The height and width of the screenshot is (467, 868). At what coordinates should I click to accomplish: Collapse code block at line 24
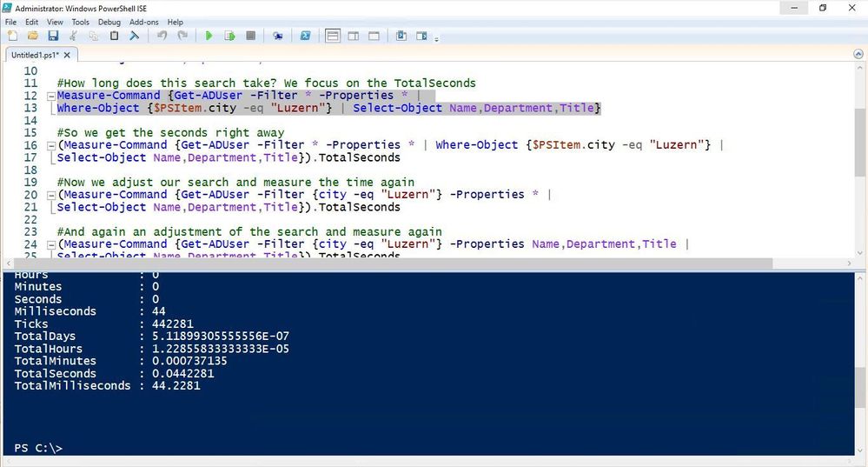point(51,245)
